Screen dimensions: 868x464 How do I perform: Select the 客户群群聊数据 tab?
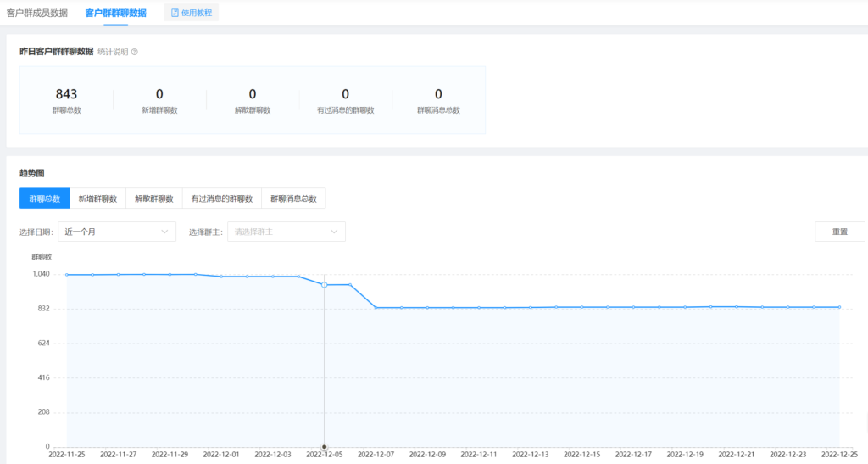point(115,13)
